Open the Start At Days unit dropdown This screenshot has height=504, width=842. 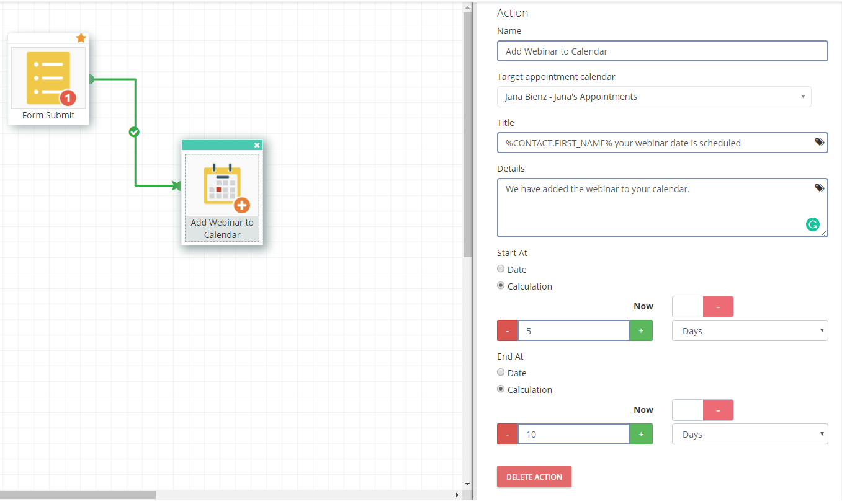coord(750,331)
